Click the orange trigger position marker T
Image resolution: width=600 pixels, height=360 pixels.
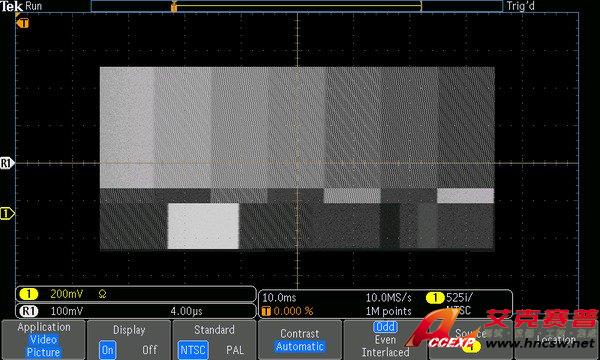pos(23,23)
